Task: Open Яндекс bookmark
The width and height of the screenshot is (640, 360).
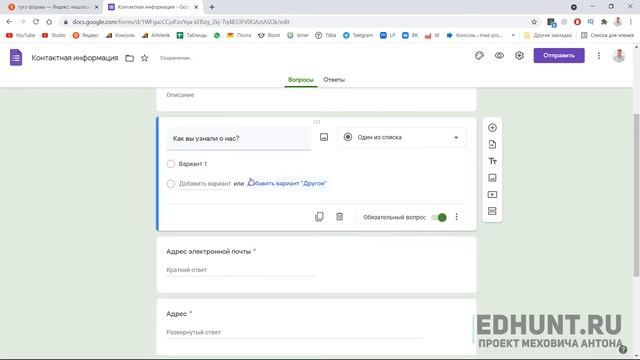Action: click(85, 36)
